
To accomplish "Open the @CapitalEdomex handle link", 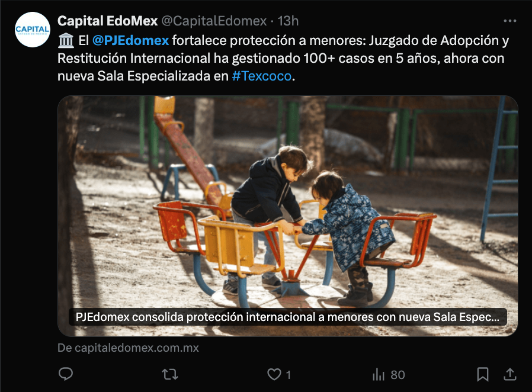I will click(x=214, y=21).
